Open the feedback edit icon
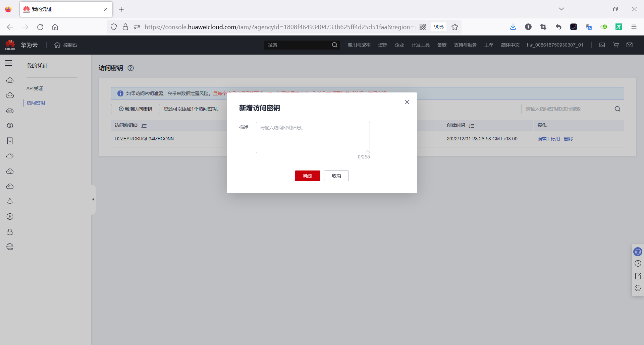Viewport: 644px width, 345px height. click(x=638, y=276)
